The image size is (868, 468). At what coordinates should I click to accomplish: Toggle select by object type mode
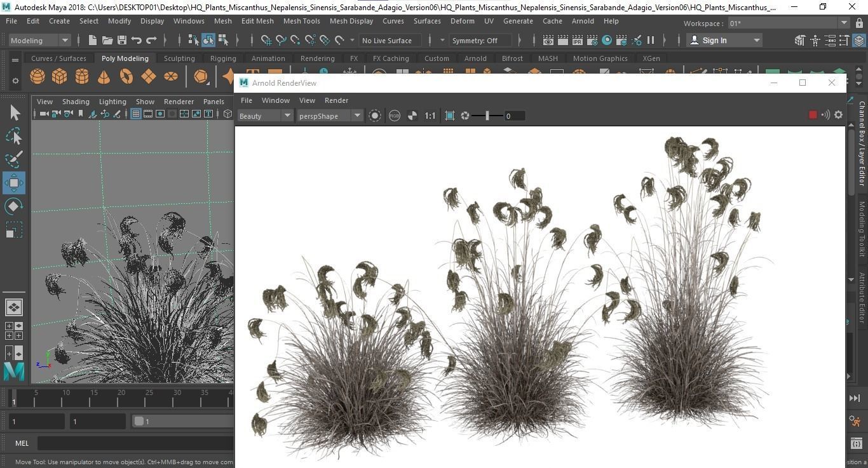point(208,40)
